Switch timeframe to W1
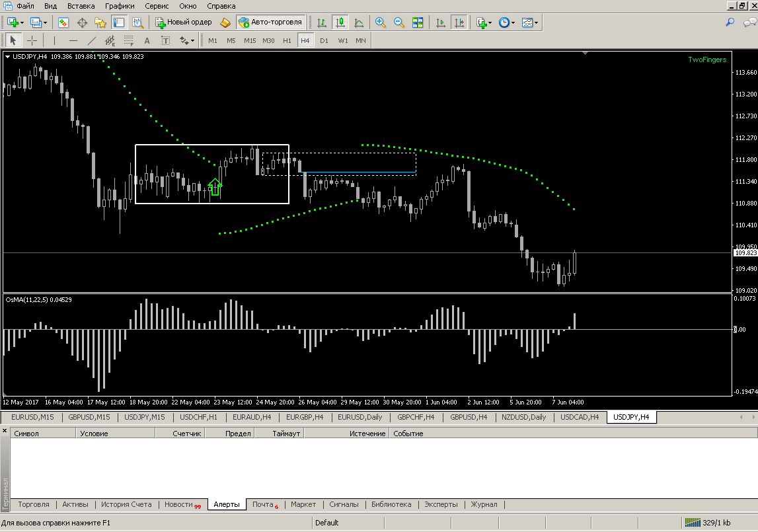The width and height of the screenshot is (758, 532). coord(343,40)
